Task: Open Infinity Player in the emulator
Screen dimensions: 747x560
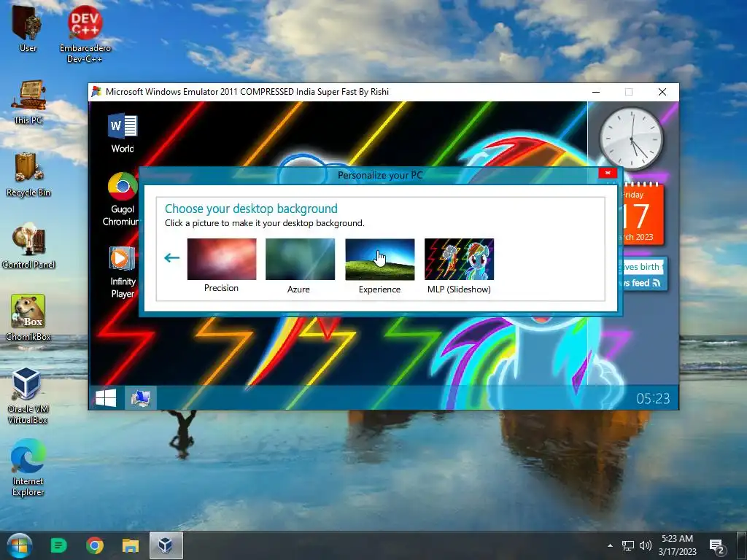Action: [123, 273]
